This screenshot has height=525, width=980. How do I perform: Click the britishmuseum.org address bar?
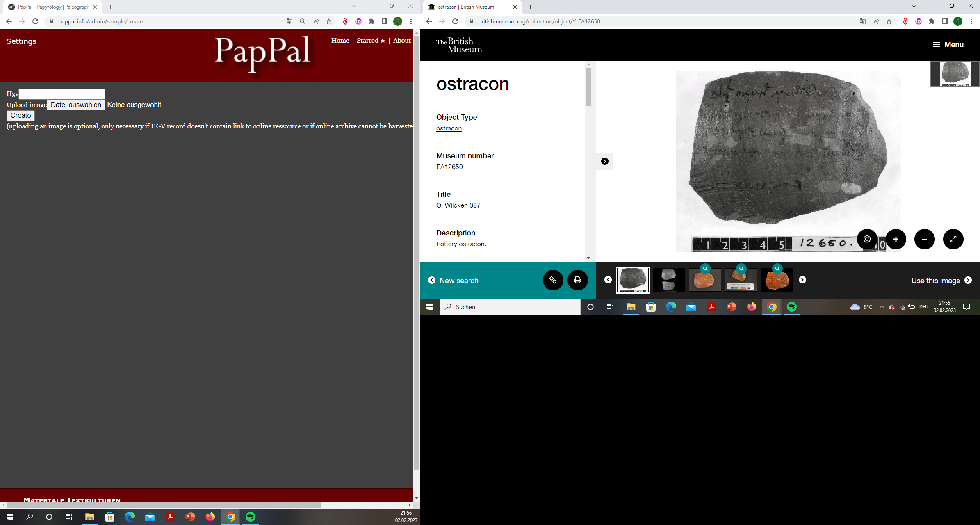tap(656, 21)
